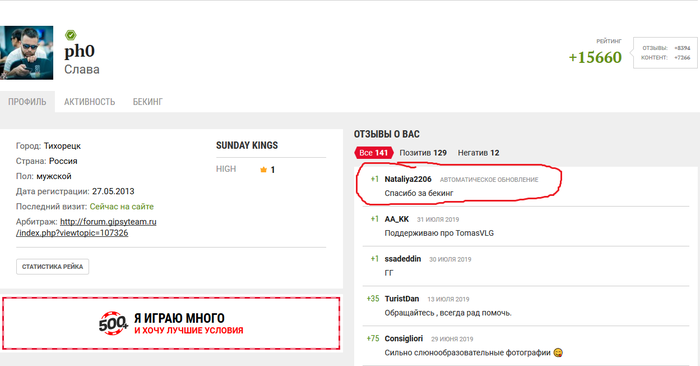Screen dimensions: 700x366
Task: Click the ГГ review text by ssadeddin
Action: tap(389, 273)
